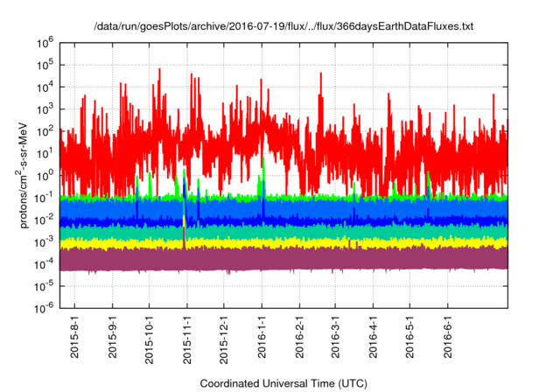
Task: Click the 10^-3 y-axis tick label
Action: click(44, 242)
